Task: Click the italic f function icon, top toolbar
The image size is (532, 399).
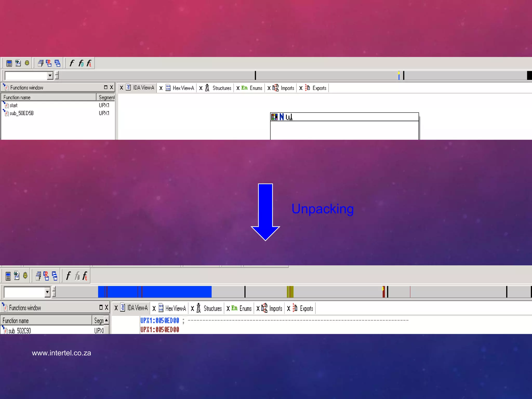Action: pos(72,63)
